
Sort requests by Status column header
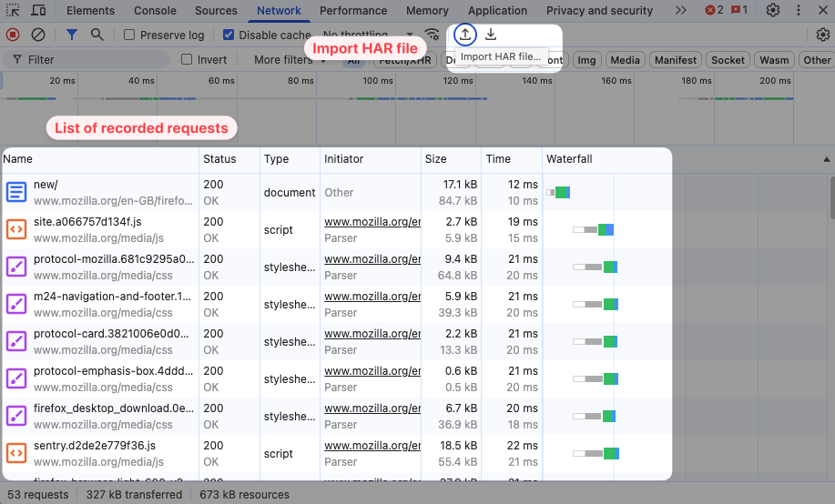tap(229, 159)
